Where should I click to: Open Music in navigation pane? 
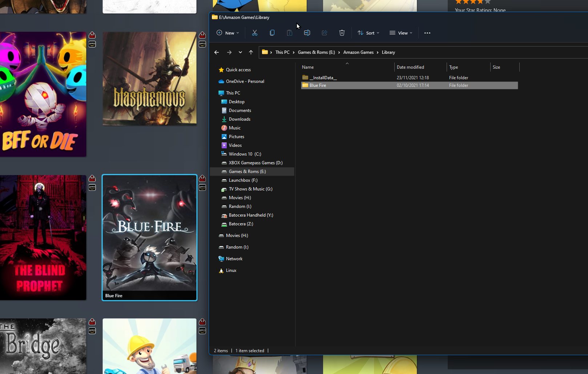231,128
